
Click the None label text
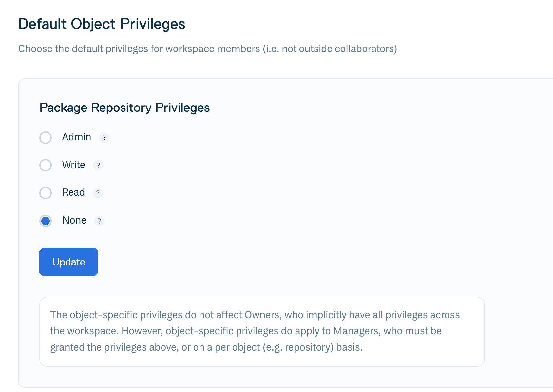tap(74, 220)
